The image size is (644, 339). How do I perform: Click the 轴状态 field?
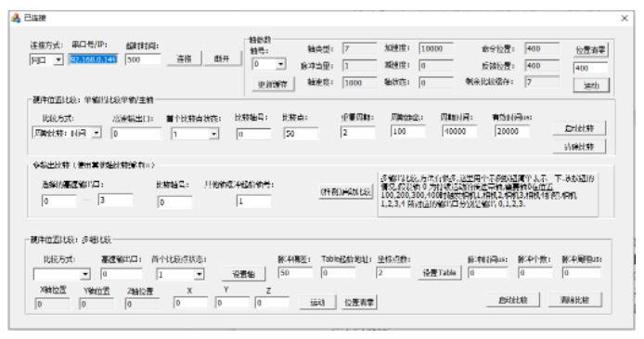[x=436, y=83]
